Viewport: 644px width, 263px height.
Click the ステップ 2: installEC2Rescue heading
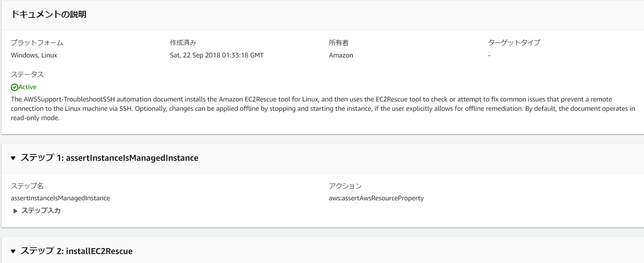point(77,251)
